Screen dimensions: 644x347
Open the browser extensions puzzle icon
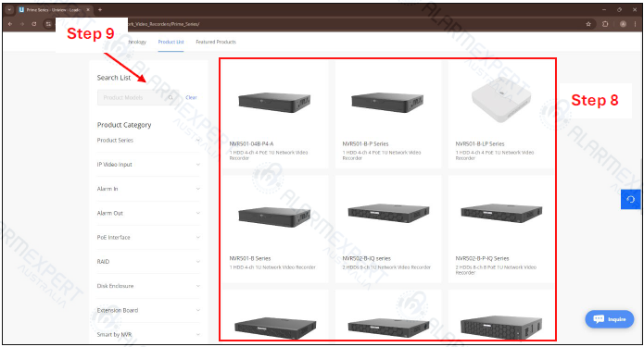(x=605, y=24)
